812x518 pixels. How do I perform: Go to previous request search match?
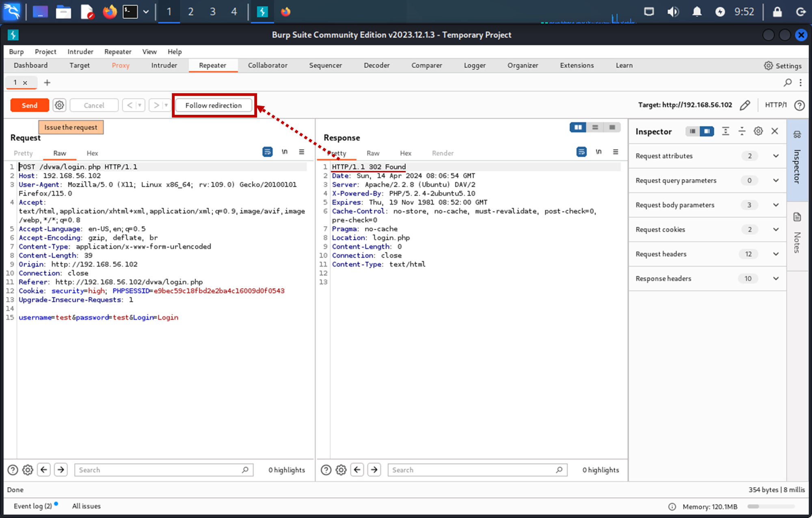[44, 470]
